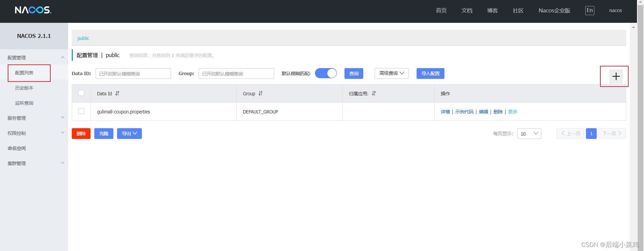Click the NACOS logo
Viewport: 644px width, 251px height.
[33, 10]
